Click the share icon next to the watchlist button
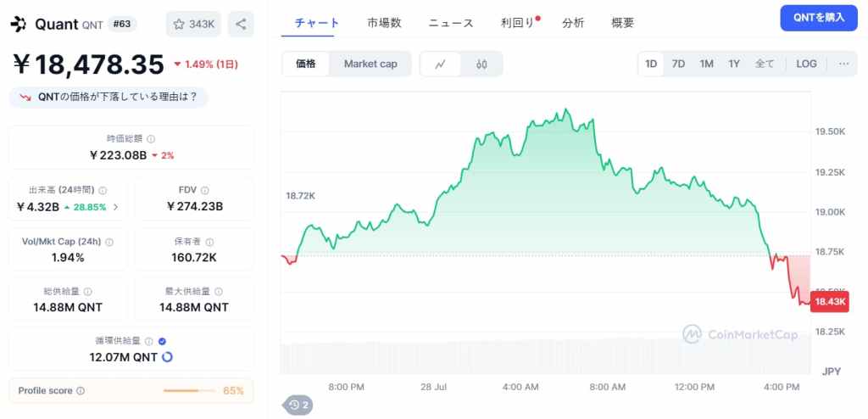 coord(242,25)
